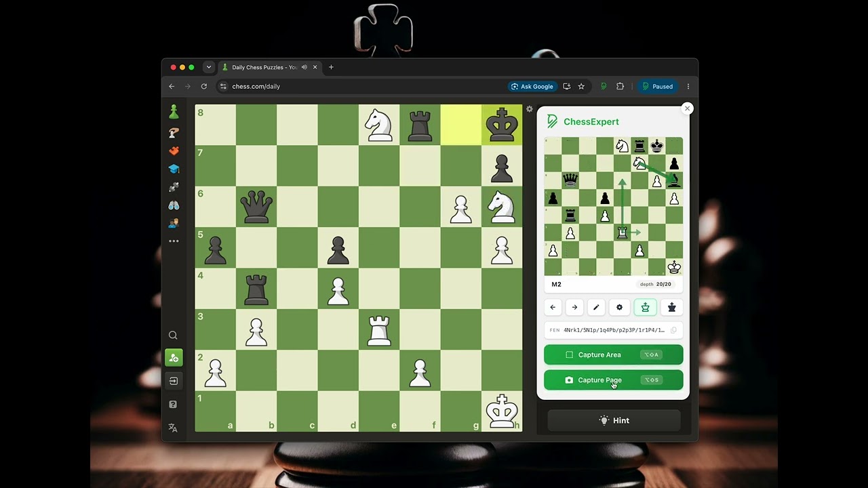
Task: Open the browser Extensions puzzle icon
Action: 620,86
